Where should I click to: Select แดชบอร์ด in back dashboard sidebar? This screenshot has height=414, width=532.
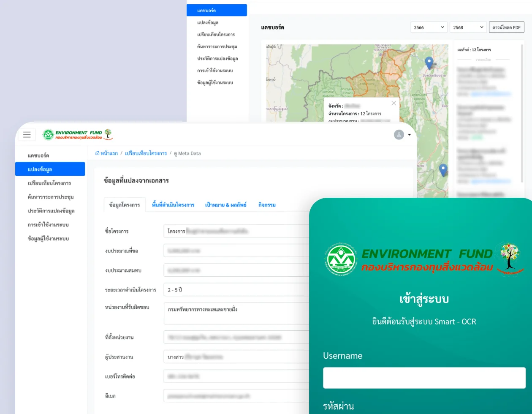(217, 11)
